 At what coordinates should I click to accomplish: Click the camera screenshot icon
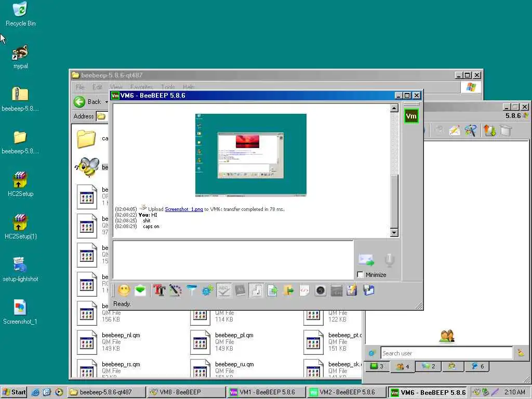321,290
